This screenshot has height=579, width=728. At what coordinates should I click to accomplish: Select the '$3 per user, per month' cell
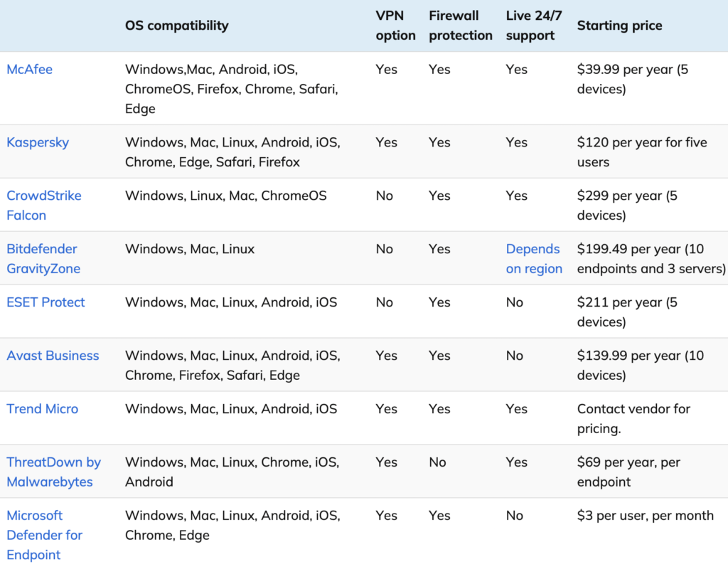pos(645,516)
